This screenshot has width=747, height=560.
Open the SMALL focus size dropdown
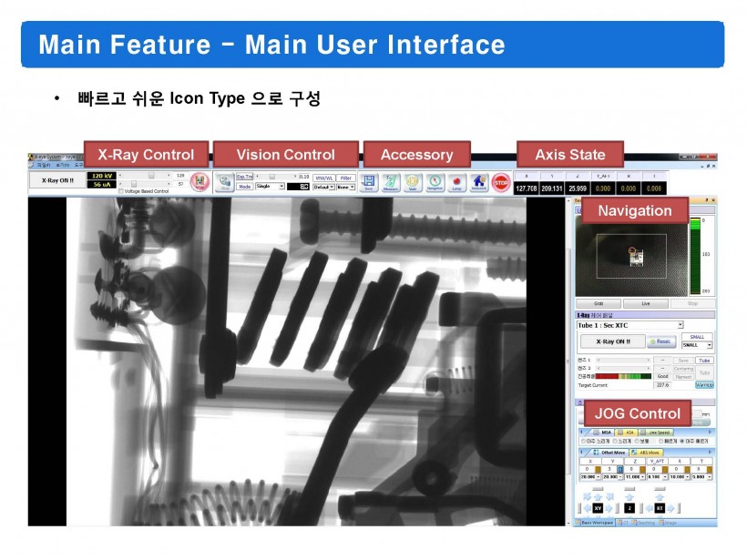pos(697,345)
